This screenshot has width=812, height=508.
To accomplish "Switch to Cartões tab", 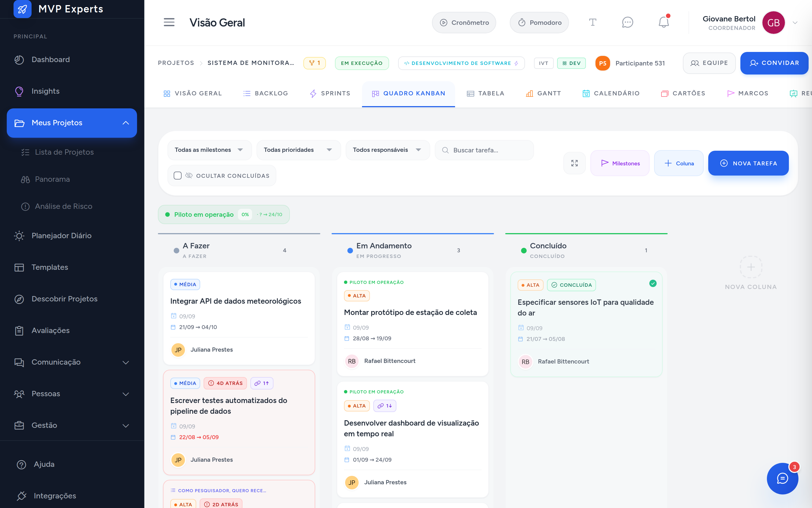I will 683,93.
